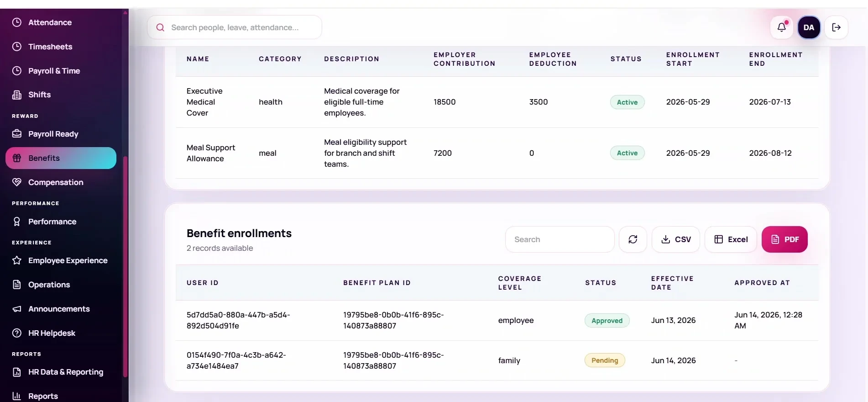This screenshot has height=402, width=868.
Task: Export enrollments to Excel
Action: point(731,239)
